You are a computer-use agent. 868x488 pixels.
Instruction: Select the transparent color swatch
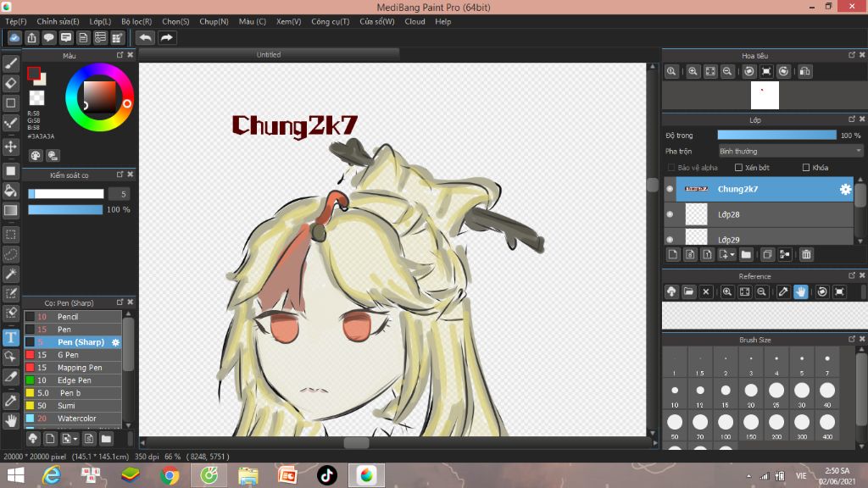tap(36, 98)
